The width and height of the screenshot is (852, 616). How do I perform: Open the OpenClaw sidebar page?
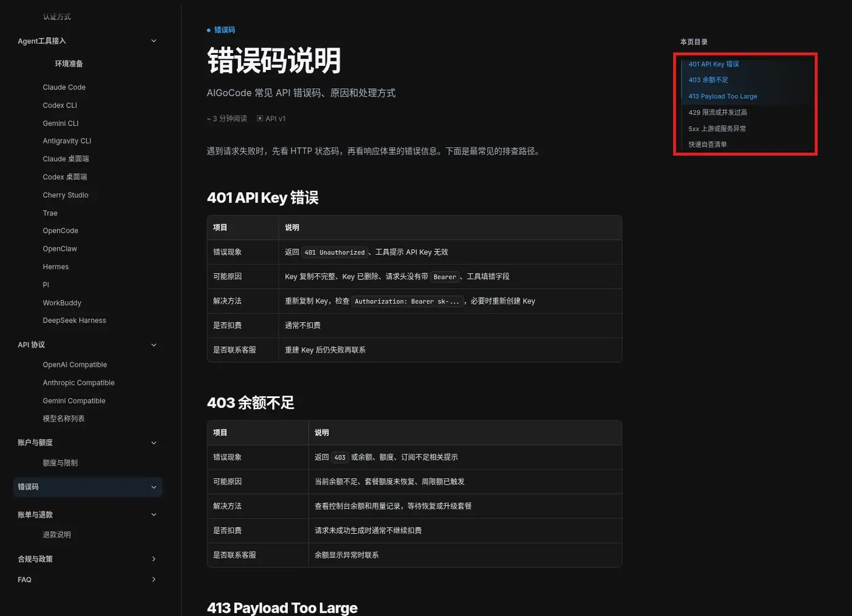tap(60, 249)
